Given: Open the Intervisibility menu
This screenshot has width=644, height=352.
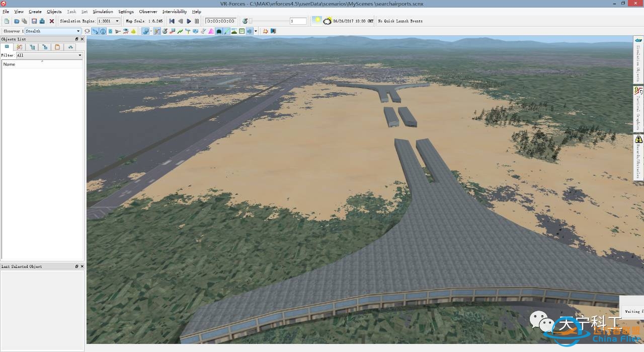Looking at the screenshot, I should [175, 12].
